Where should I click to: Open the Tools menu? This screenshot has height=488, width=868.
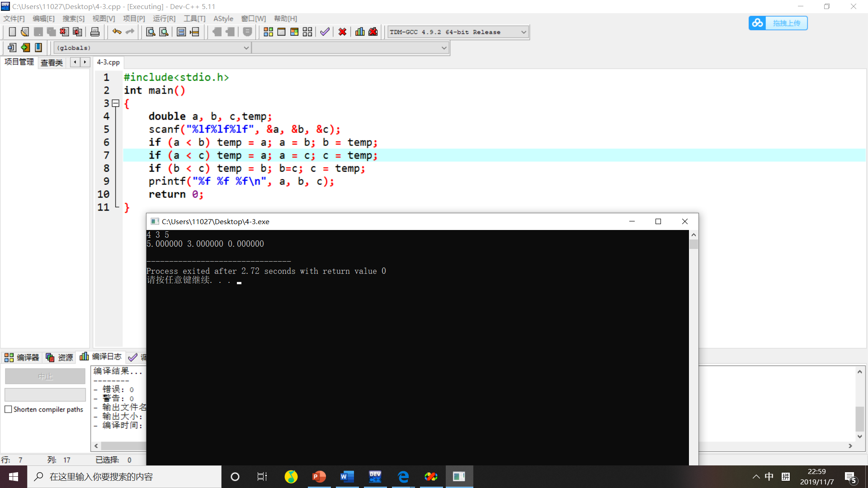tap(194, 19)
